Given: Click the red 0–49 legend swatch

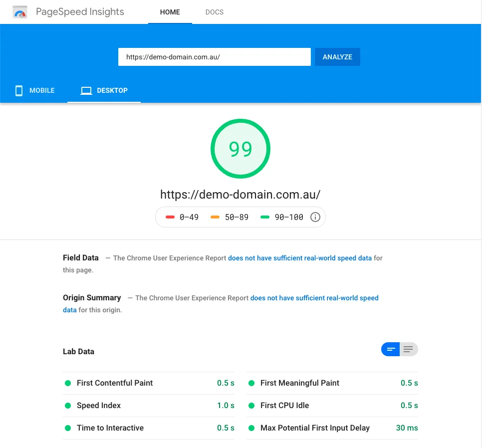Looking at the screenshot, I should [170, 218].
